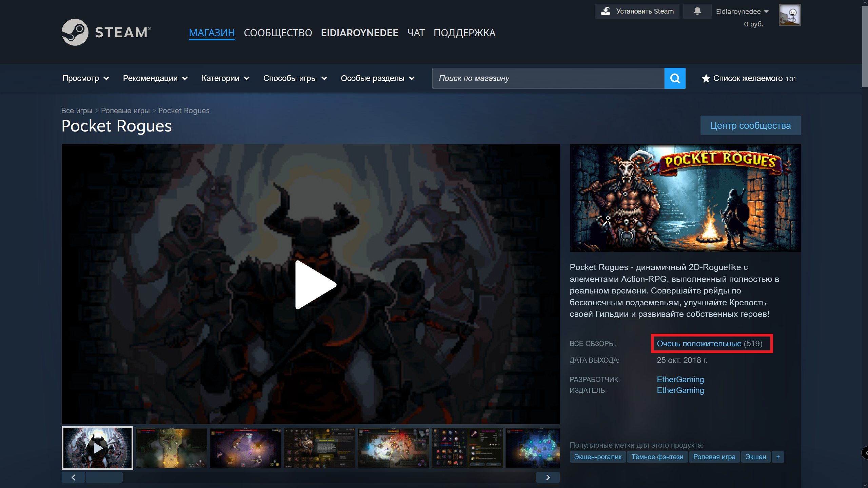Click Install Steam button
Screen dimensions: 868x488
[637, 11]
